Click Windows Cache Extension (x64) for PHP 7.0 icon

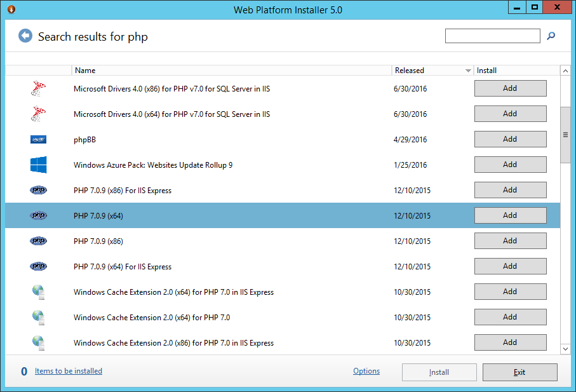(38, 318)
